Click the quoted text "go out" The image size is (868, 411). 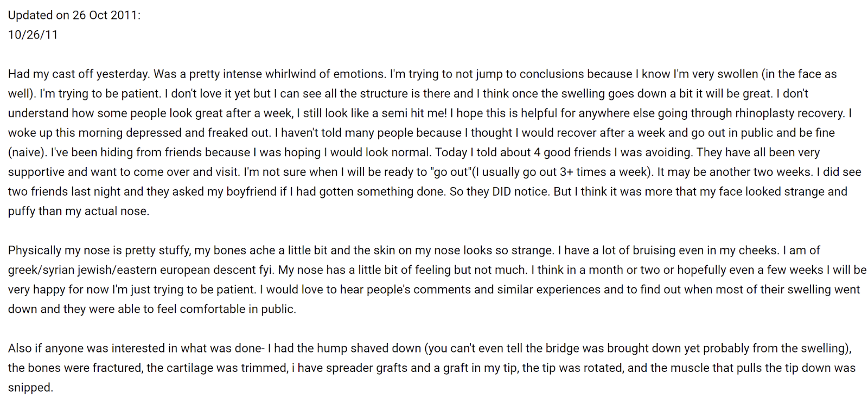(451, 172)
